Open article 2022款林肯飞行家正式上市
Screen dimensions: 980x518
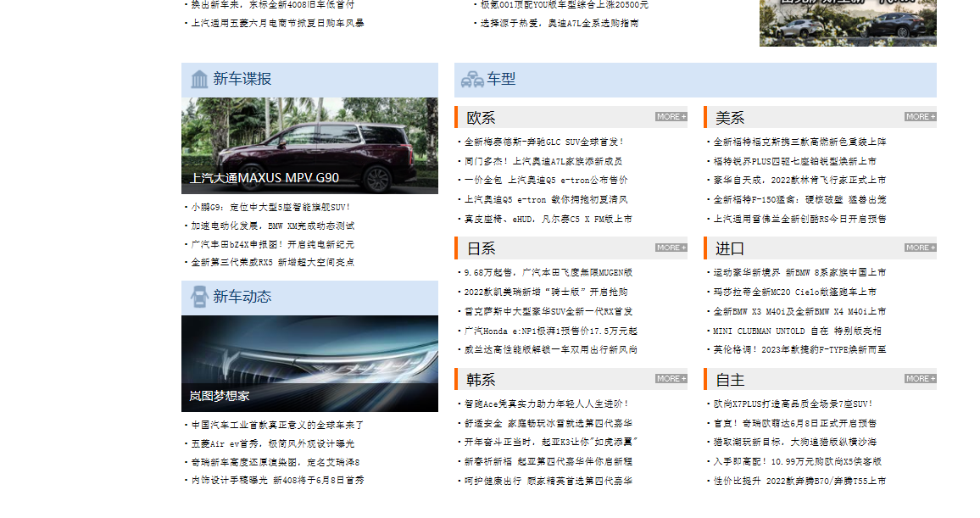pos(800,180)
